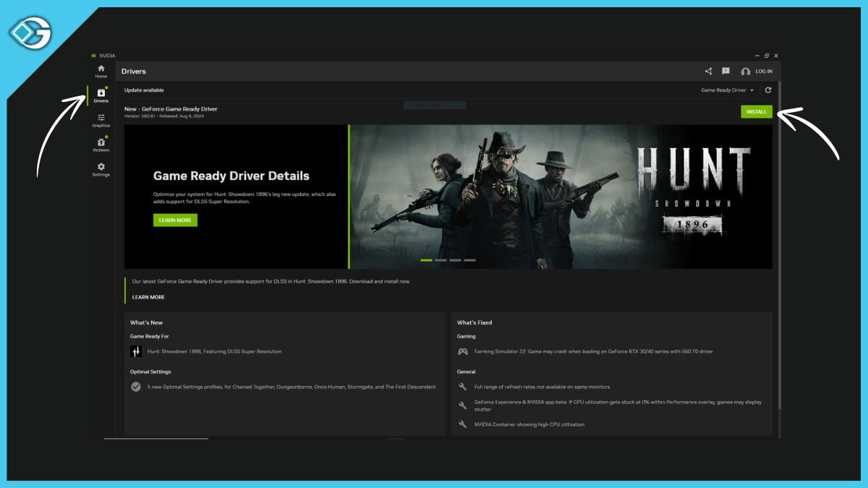This screenshot has height=488, width=868.
Task: Refresh the driver list
Action: tap(768, 90)
